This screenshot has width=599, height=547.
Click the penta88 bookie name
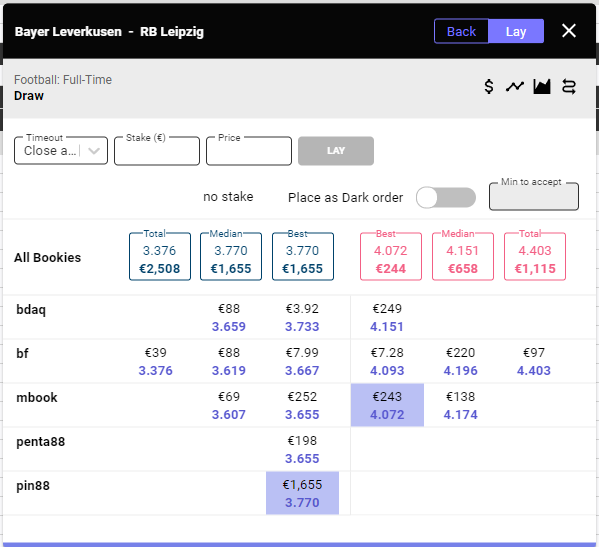40,442
